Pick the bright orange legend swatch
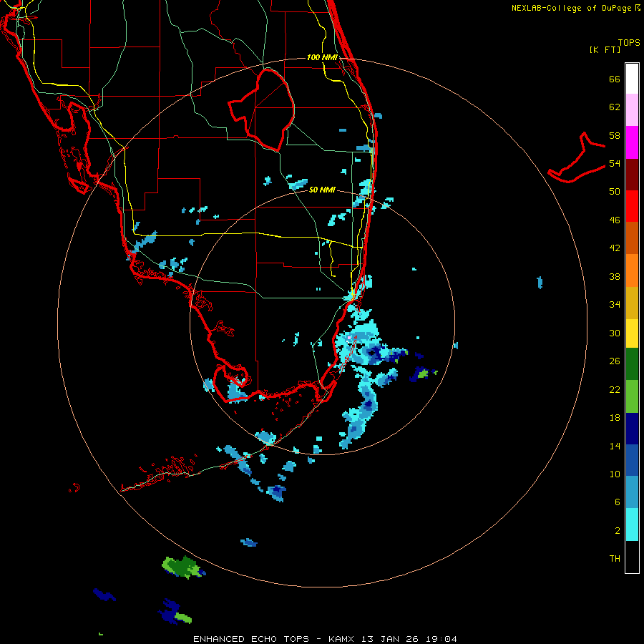The width and height of the screenshot is (644, 644). [632, 270]
